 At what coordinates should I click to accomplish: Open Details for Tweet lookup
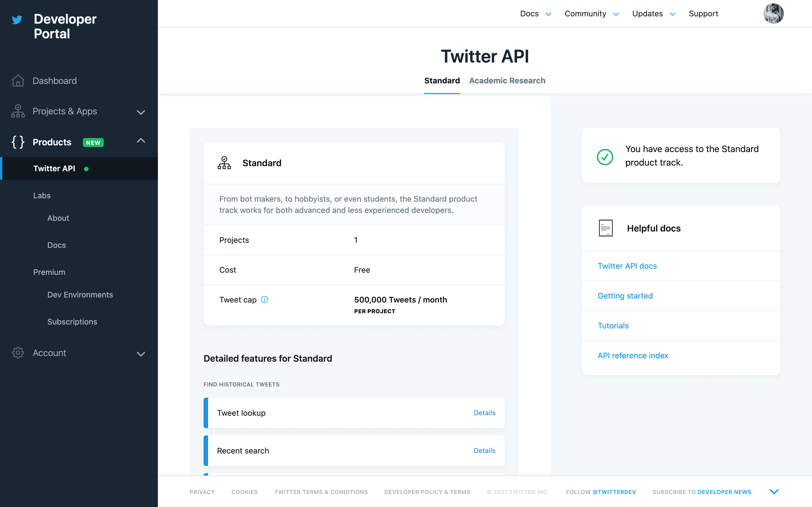(484, 413)
